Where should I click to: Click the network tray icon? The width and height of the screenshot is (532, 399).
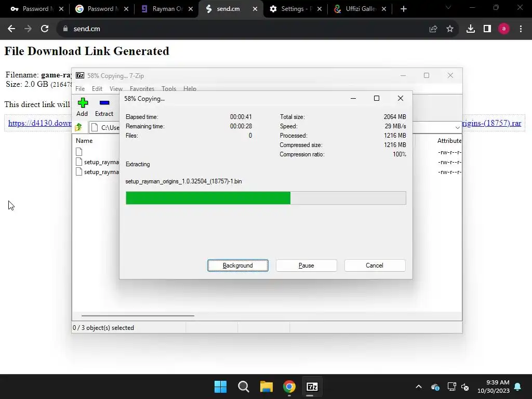click(451, 387)
